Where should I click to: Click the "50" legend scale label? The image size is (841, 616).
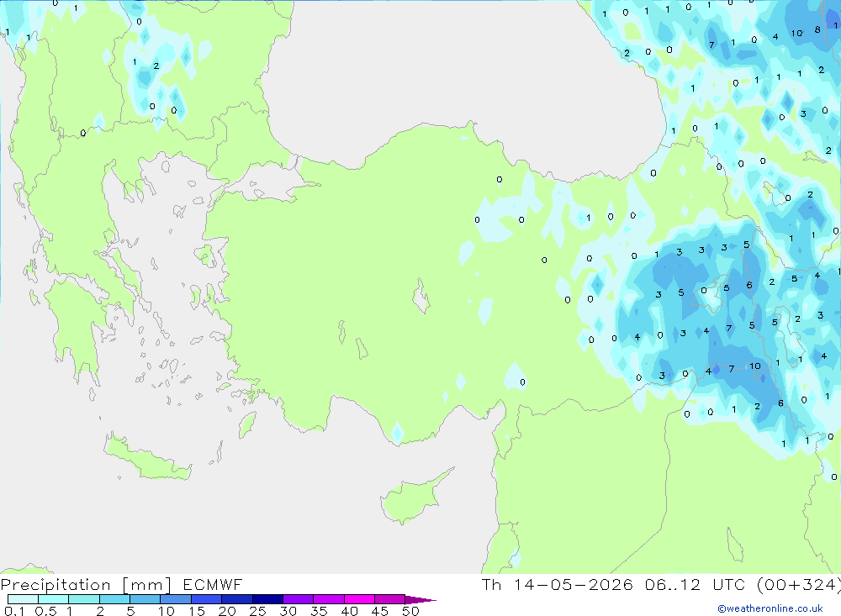pos(410,611)
